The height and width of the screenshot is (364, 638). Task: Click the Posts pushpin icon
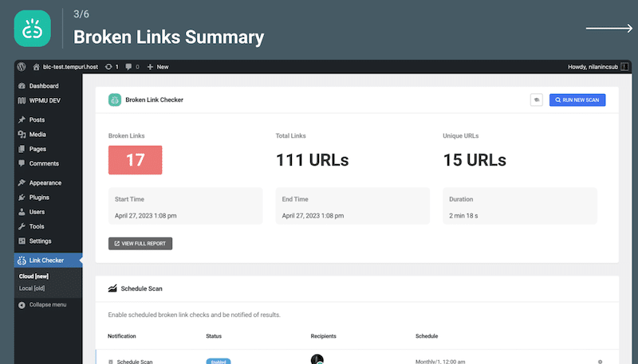point(22,119)
